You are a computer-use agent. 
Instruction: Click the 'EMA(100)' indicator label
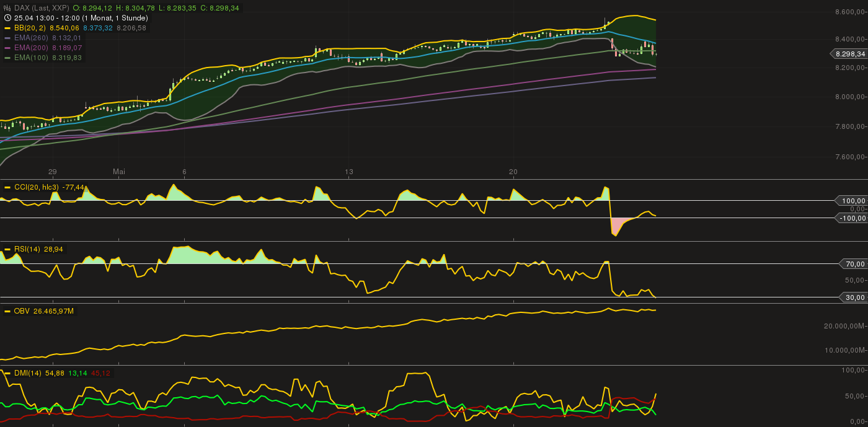[32, 58]
